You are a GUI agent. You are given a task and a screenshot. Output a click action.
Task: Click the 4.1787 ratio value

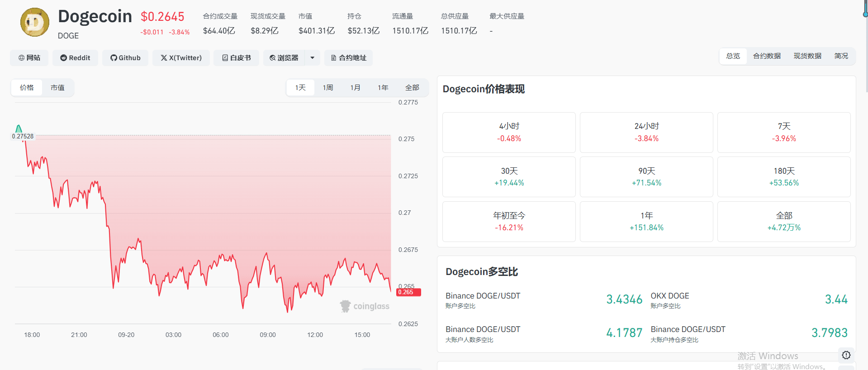pos(624,333)
